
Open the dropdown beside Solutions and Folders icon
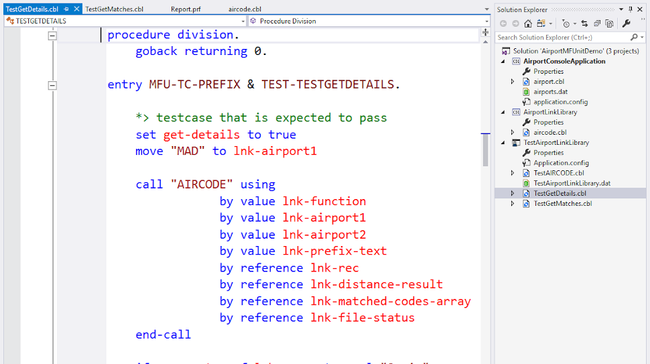(x=551, y=24)
